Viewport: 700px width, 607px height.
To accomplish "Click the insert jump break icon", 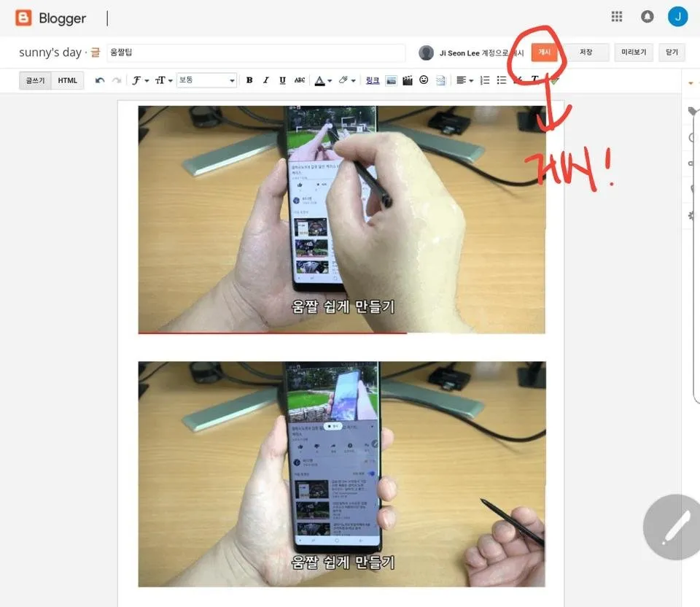I will [440, 80].
